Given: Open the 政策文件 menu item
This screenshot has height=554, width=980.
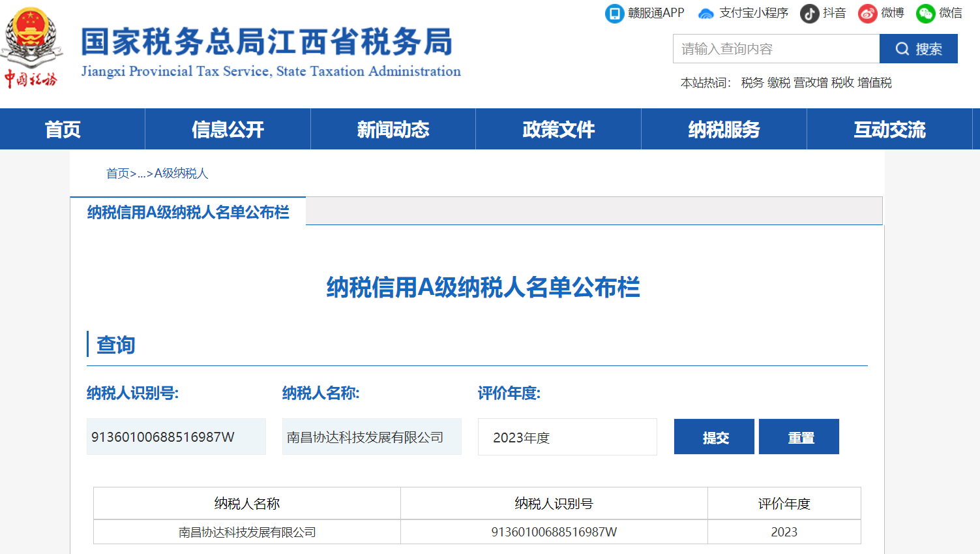Looking at the screenshot, I should pos(559,129).
